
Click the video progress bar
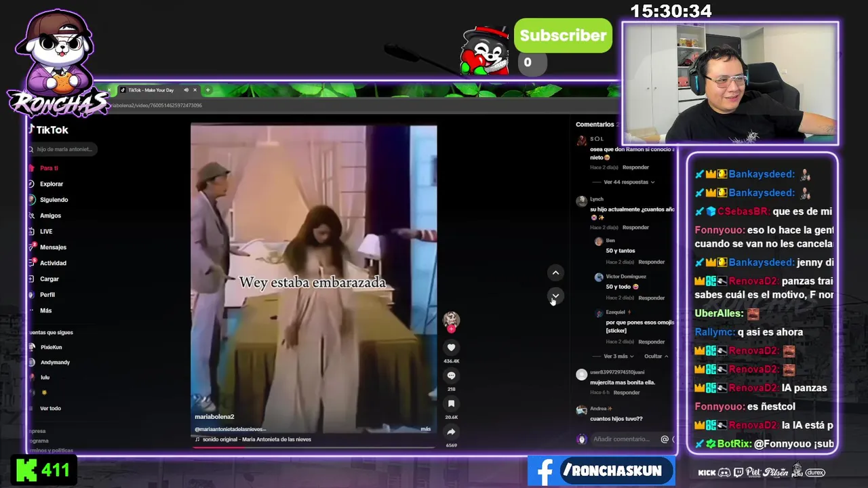[x=313, y=447]
